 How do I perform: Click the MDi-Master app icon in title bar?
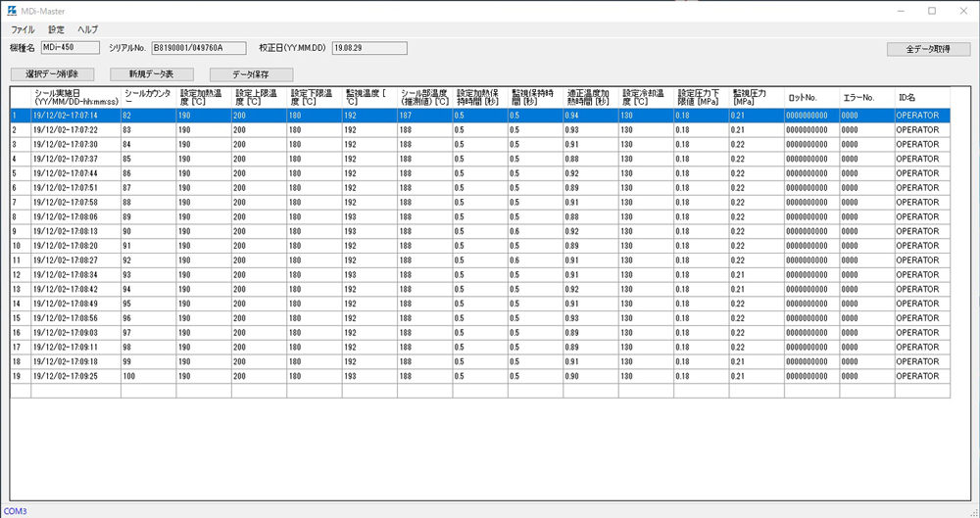(x=12, y=11)
